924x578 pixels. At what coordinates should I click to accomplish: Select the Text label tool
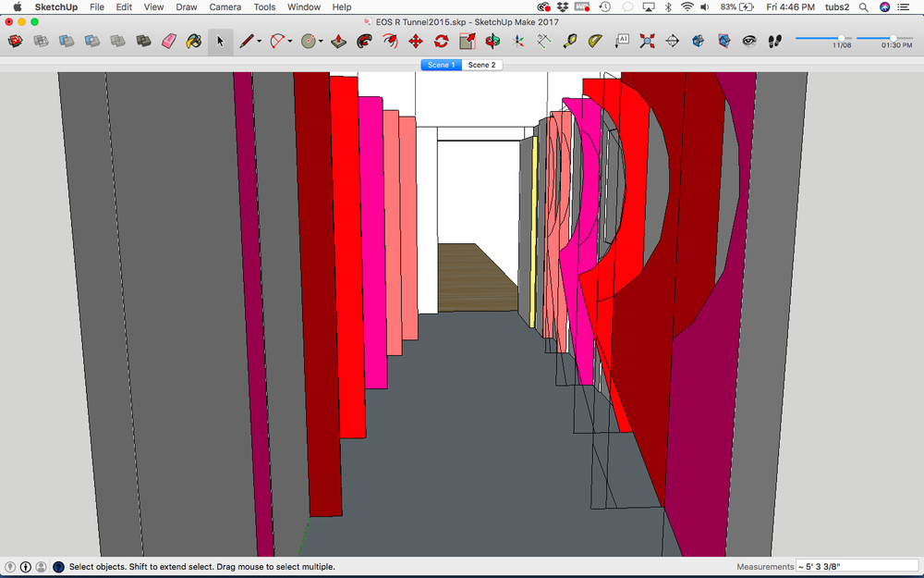click(622, 42)
